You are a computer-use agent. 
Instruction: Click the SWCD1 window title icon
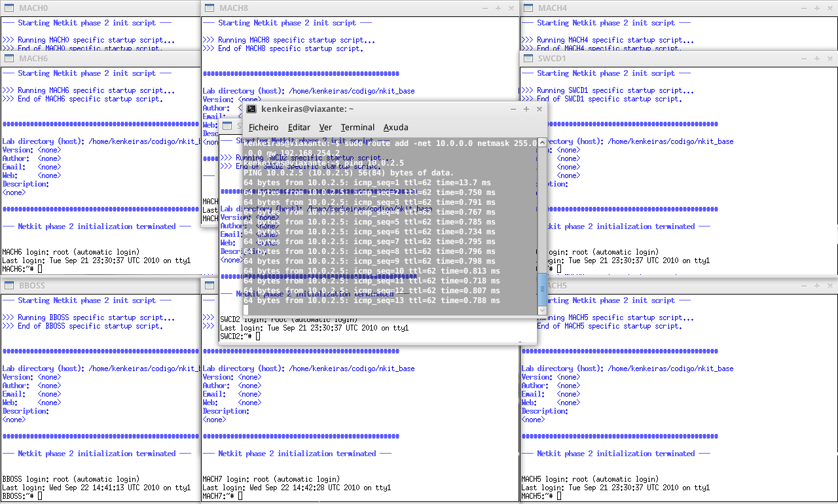(x=528, y=58)
